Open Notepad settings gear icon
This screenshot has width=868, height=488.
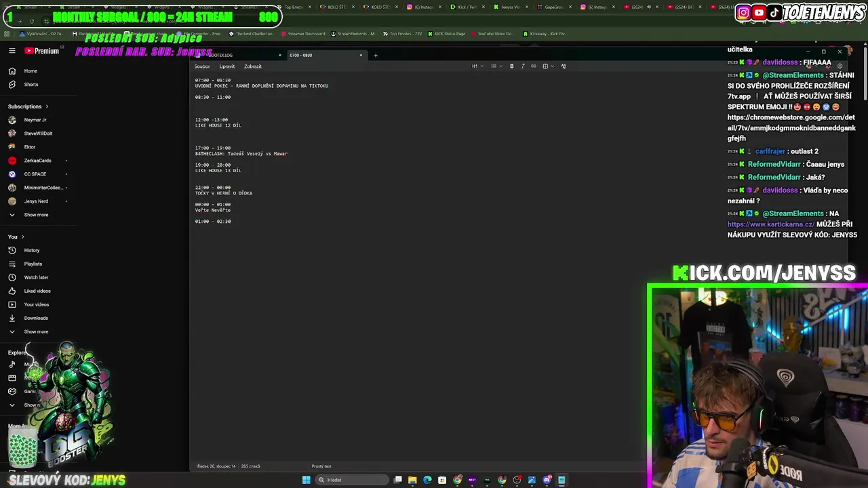pos(840,66)
